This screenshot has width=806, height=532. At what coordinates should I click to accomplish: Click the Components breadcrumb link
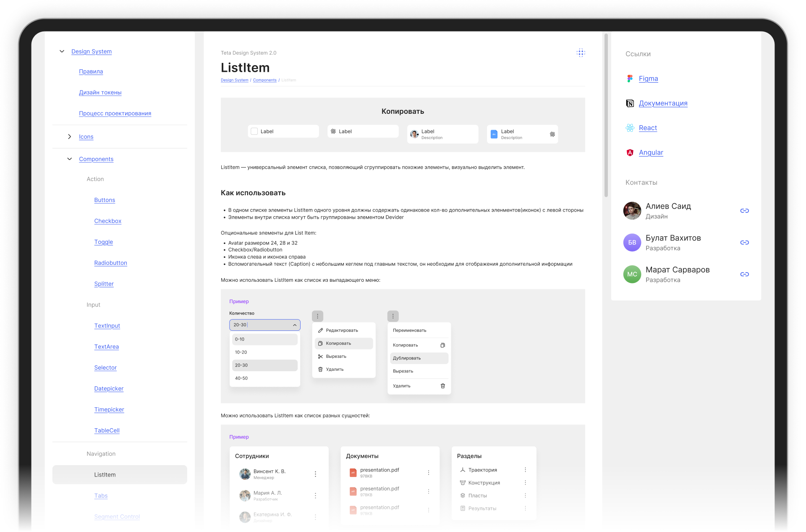pyautogui.click(x=265, y=80)
